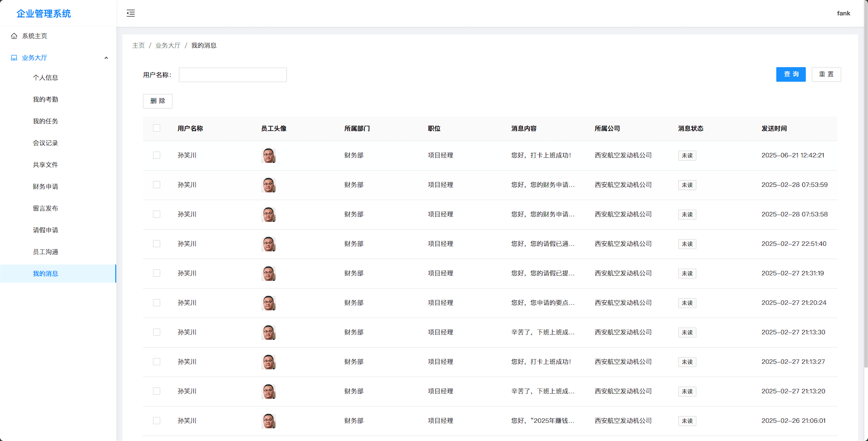This screenshot has height=441, width=868.
Task: Click the sidebar collapse menu icon
Action: (131, 13)
